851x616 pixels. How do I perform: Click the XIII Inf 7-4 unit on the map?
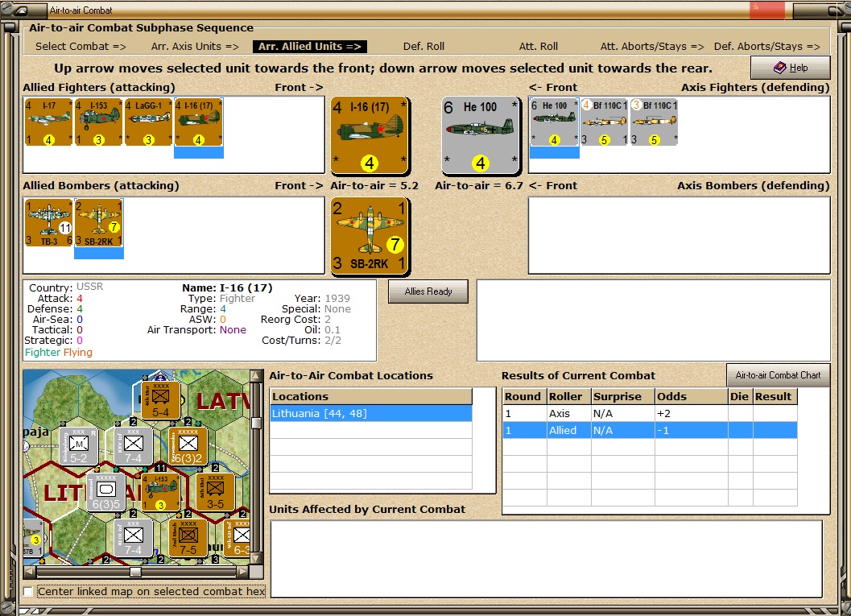(134, 539)
